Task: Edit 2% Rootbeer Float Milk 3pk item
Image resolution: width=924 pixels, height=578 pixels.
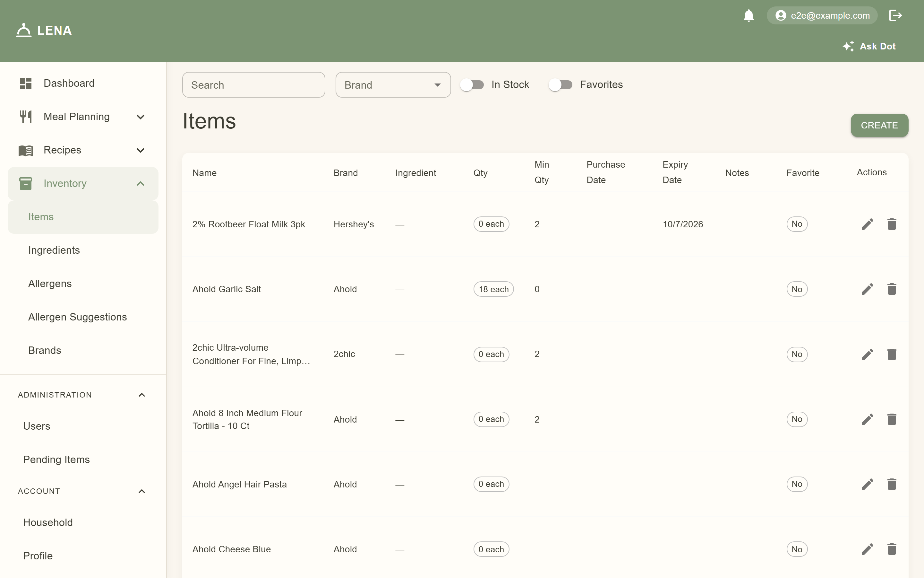Action: tap(867, 224)
